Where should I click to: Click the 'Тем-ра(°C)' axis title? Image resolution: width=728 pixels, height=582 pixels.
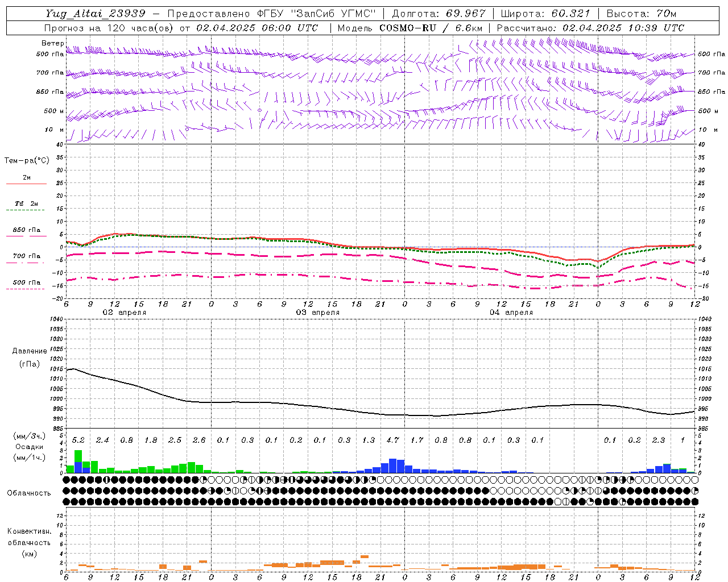coord(27,161)
